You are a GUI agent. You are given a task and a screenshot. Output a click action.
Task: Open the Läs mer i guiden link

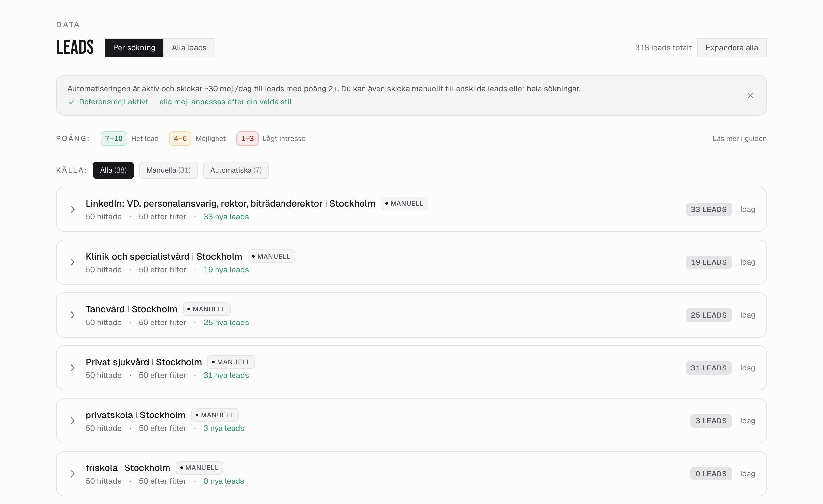(x=739, y=138)
